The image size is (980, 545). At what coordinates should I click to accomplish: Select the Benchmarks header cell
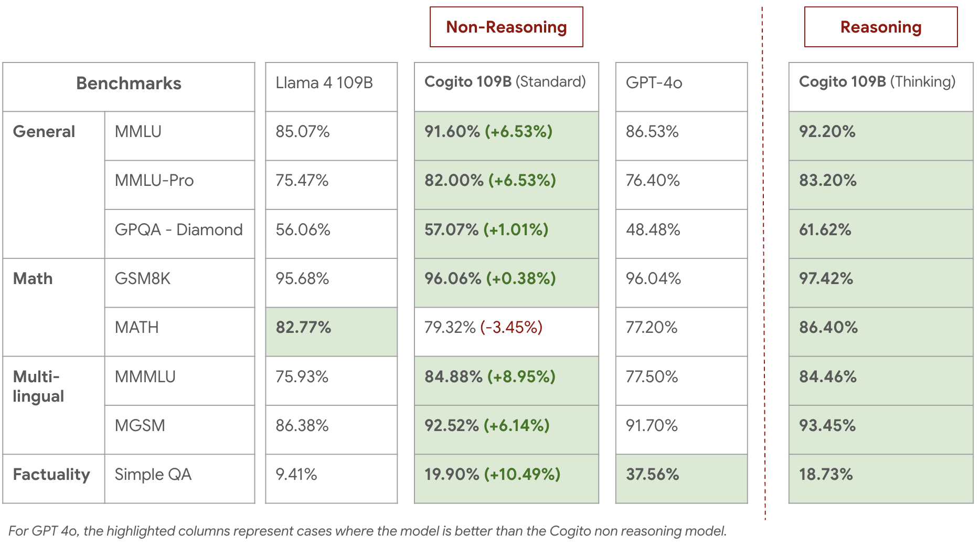(129, 83)
